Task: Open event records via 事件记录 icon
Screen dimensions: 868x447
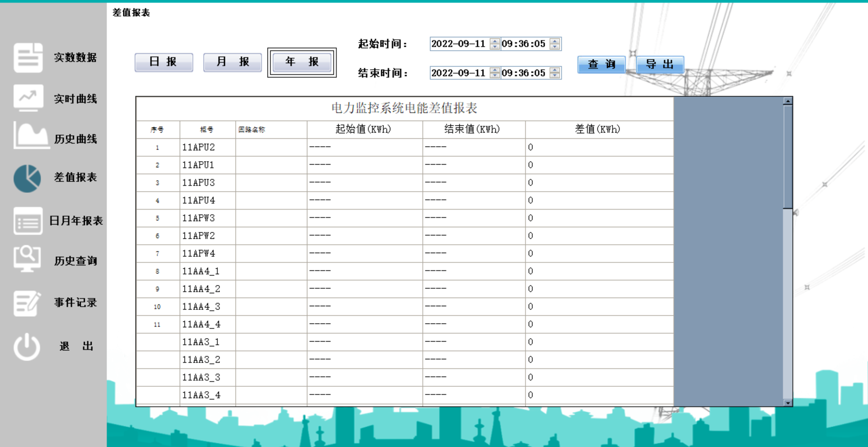Action: (x=27, y=302)
